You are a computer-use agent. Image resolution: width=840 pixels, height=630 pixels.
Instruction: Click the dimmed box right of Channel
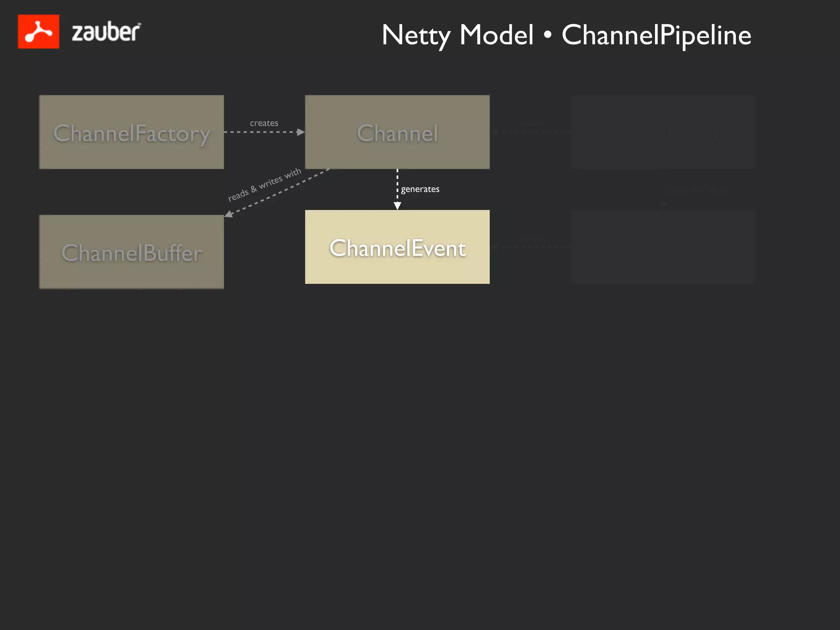click(x=663, y=132)
